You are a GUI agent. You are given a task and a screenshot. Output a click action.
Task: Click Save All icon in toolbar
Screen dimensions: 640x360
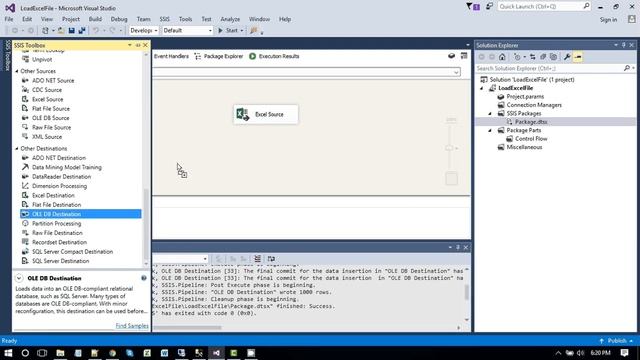pos(82,30)
